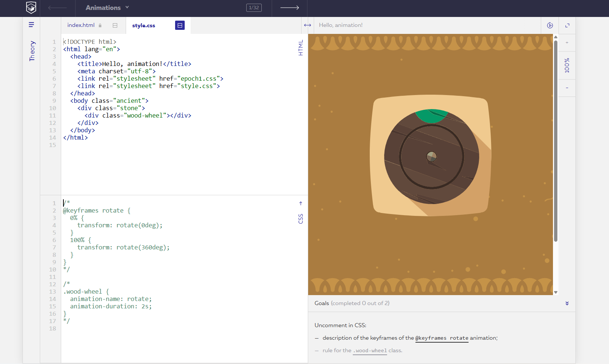The height and width of the screenshot is (364, 609).
Task: Click the scroll up arrow in preview
Action: click(x=556, y=37)
